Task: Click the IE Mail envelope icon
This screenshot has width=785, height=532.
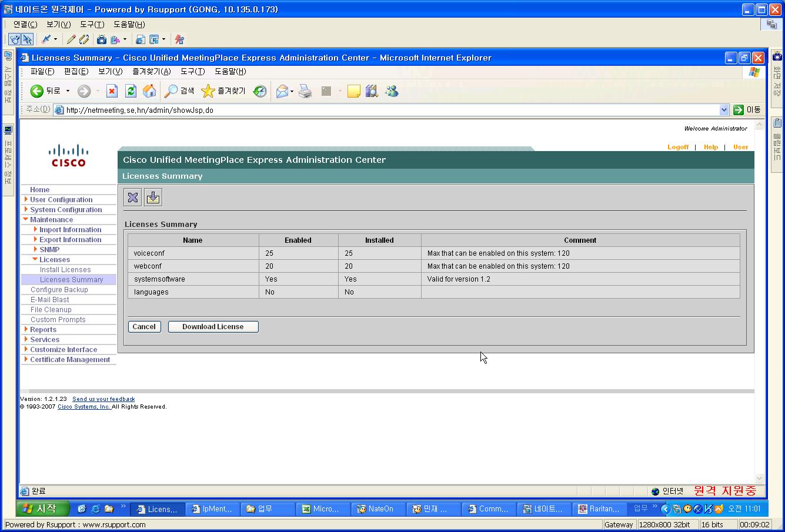Action: pos(282,91)
